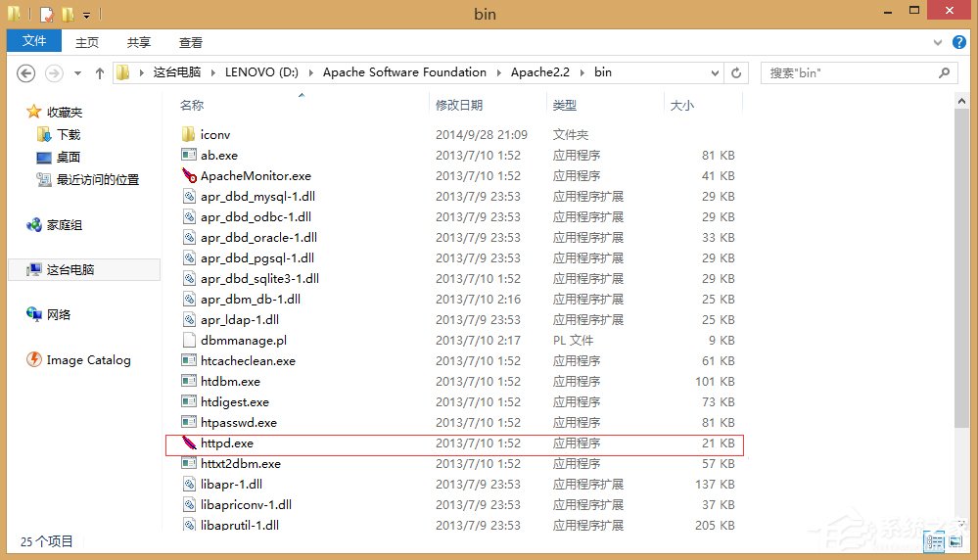The width and height of the screenshot is (978, 560).
Task: Click the libapr-1.dll file icon
Action: (189, 484)
